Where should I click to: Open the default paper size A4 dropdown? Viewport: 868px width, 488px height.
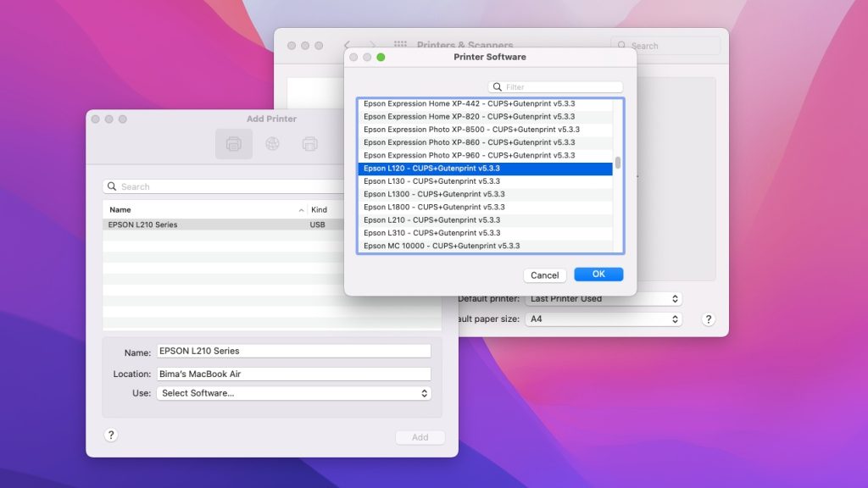click(604, 319)
